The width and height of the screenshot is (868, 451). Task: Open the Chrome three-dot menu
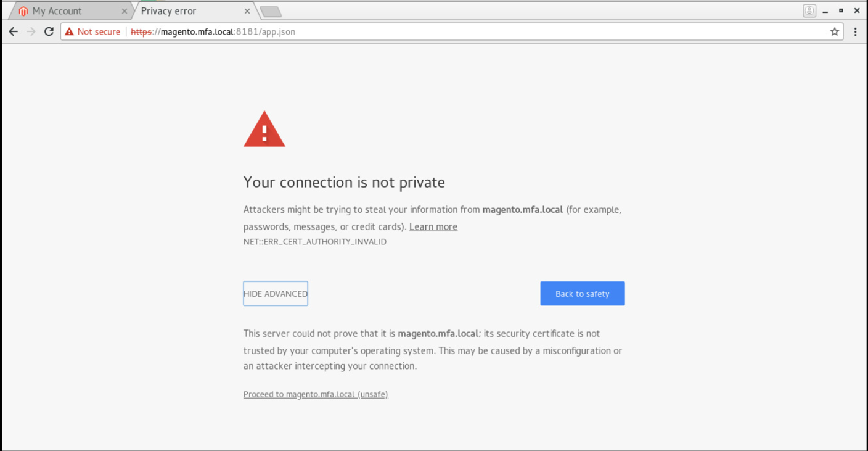(x=855, y=31)
